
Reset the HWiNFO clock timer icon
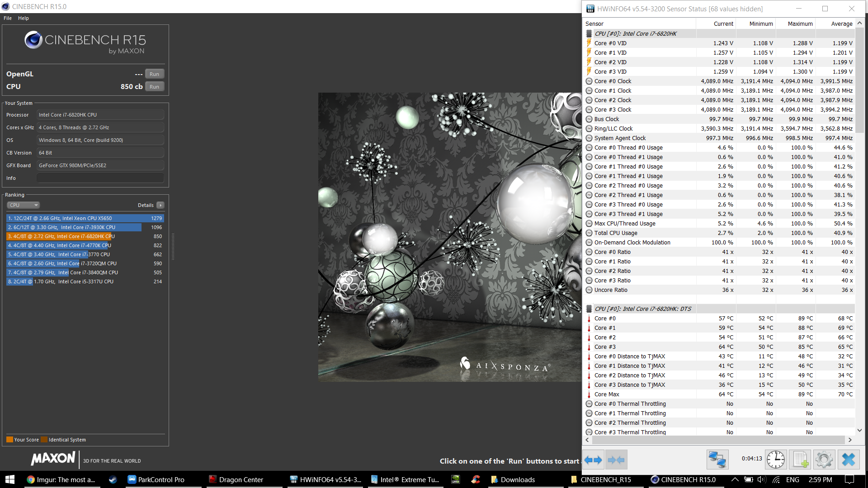[776, 460]
